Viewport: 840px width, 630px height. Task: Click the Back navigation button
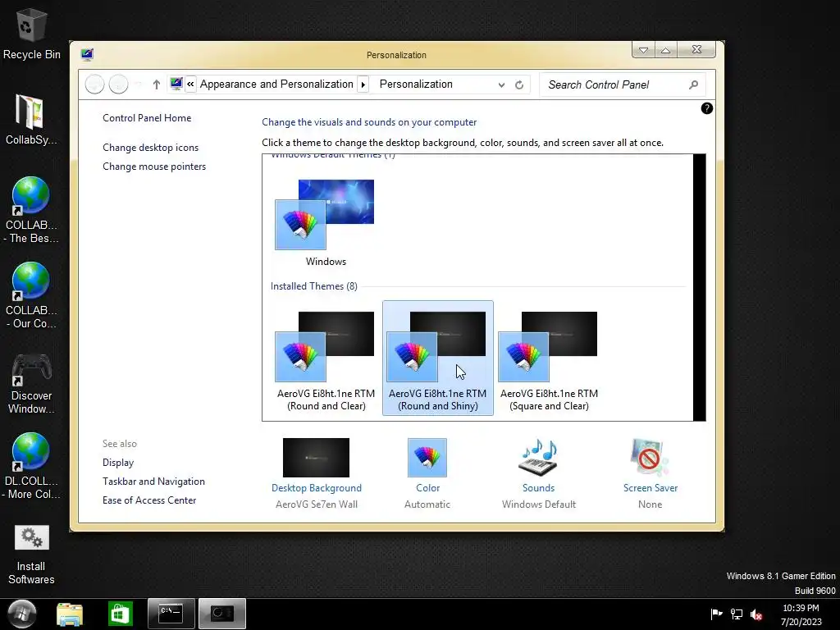(x=95, y=84)
